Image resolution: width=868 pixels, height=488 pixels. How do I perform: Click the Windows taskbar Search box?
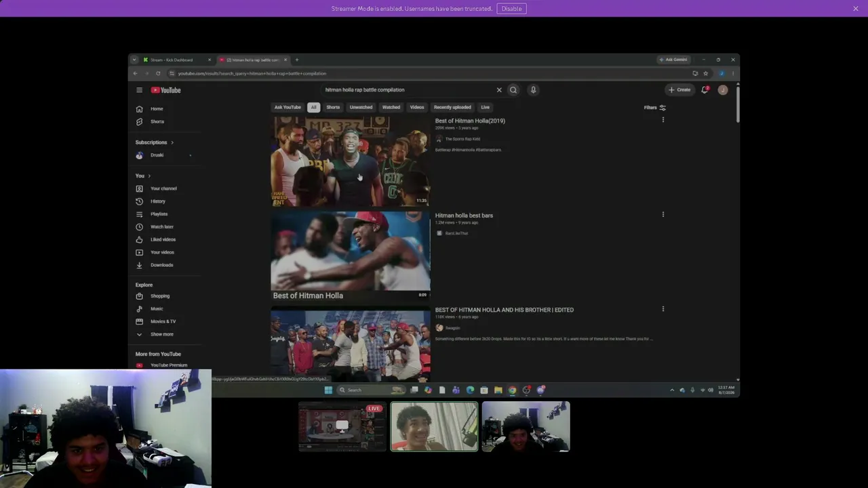371,390
